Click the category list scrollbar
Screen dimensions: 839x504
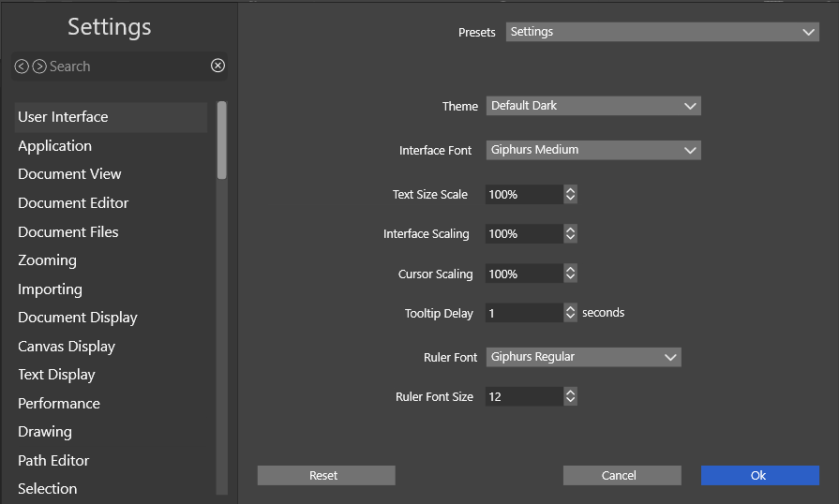222,141
